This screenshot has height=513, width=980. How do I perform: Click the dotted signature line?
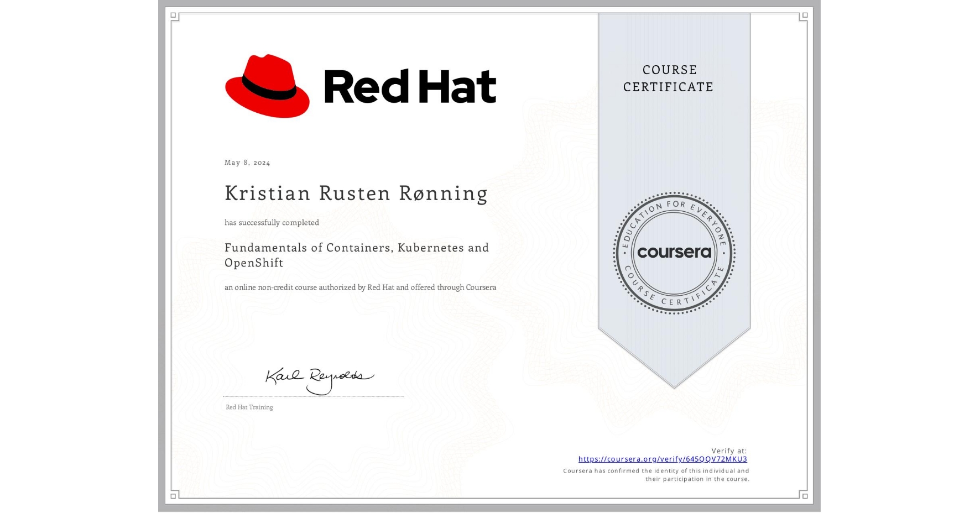(x=313, y=395)
